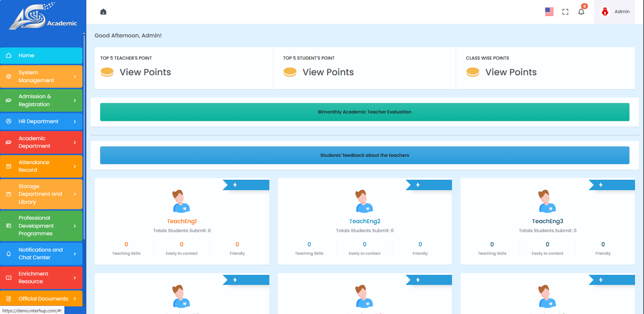This screenshot has height=314, width=644.
Task: Click lightning ribbon on TeachEng3 card
Action: point(612,185)
